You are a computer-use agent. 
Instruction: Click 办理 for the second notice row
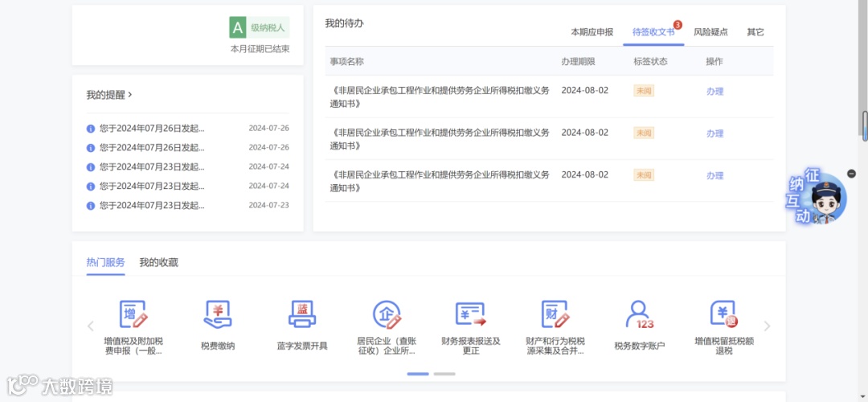(x=714, y=133)
